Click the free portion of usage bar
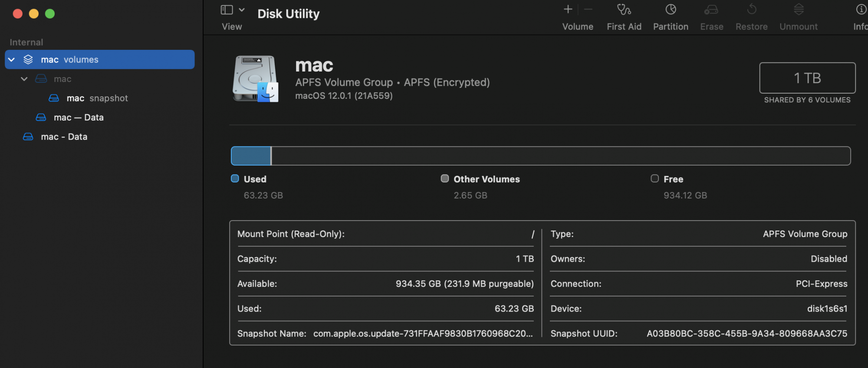 (561, 156)
